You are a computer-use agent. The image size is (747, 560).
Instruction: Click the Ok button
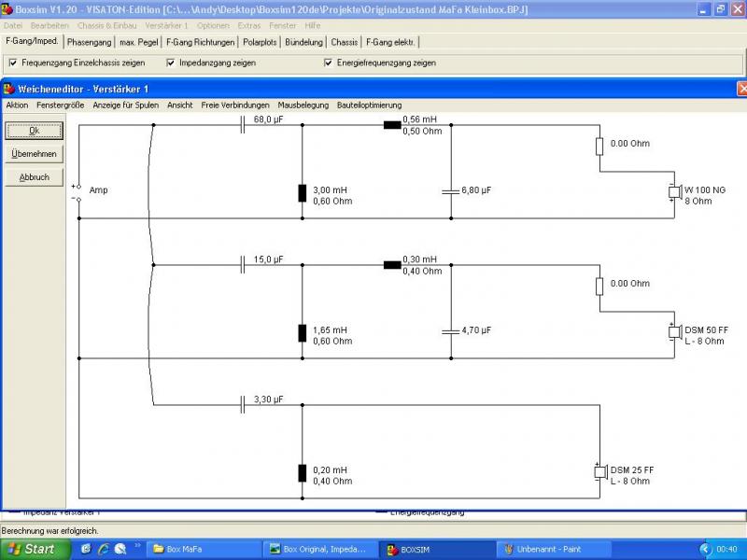click(34, 131)
